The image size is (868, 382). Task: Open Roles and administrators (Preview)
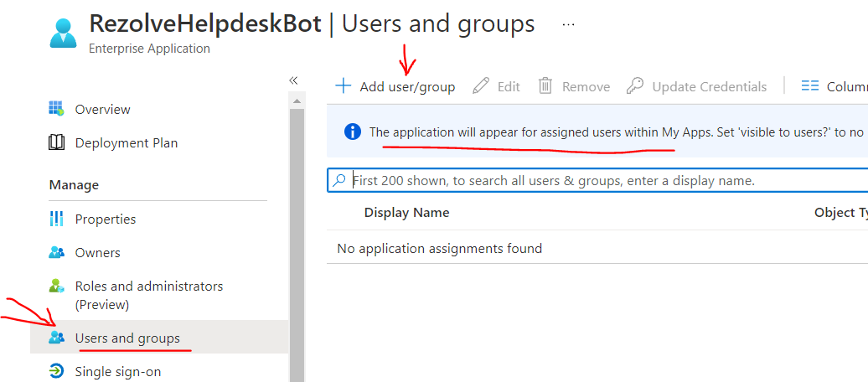tap(149, 295)
